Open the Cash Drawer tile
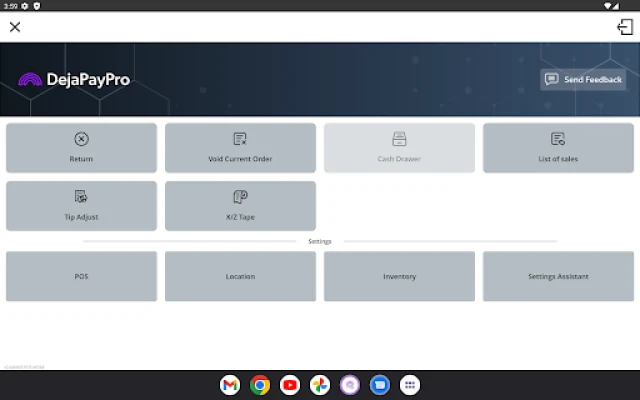640x400 pixels. [x=399, y=148]
